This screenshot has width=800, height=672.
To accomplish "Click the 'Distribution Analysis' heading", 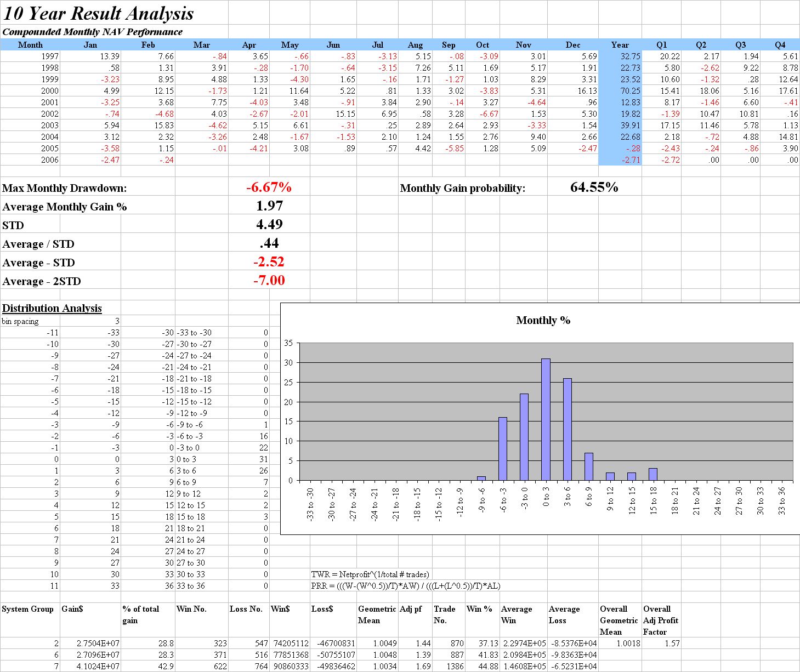I will (52, 308).
